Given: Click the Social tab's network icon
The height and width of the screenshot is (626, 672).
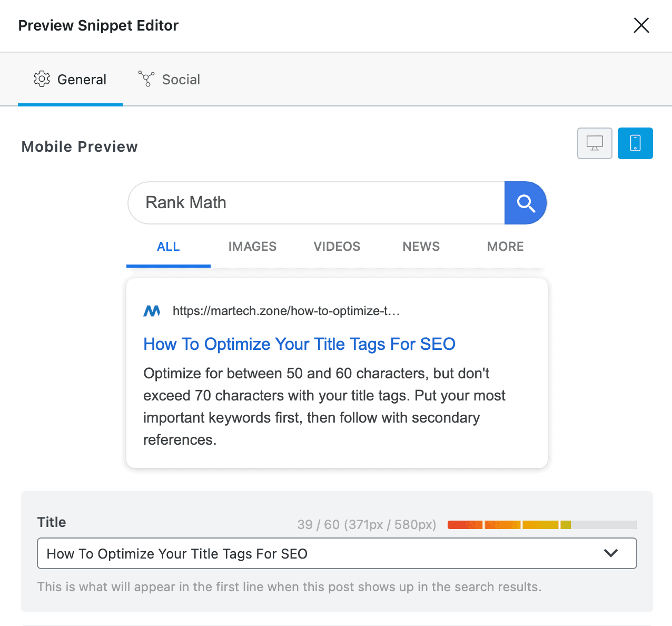Looking at the screenshot, I should [x=146, y=79].
